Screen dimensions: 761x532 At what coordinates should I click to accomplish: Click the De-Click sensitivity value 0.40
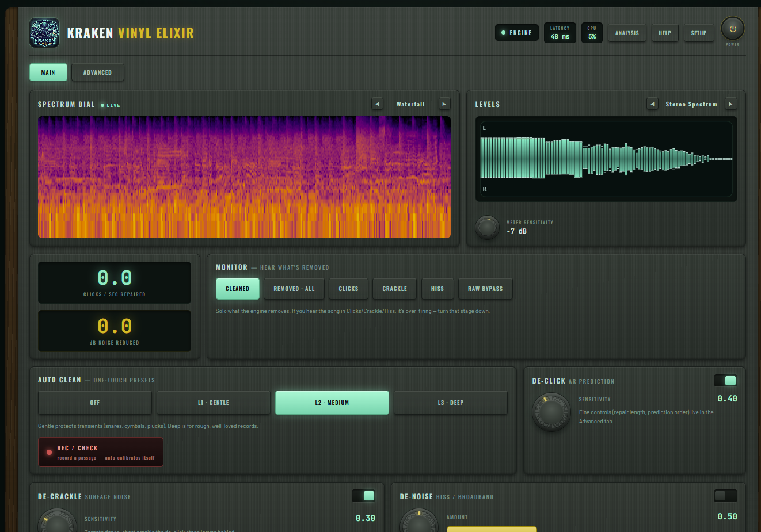point(727,399)
